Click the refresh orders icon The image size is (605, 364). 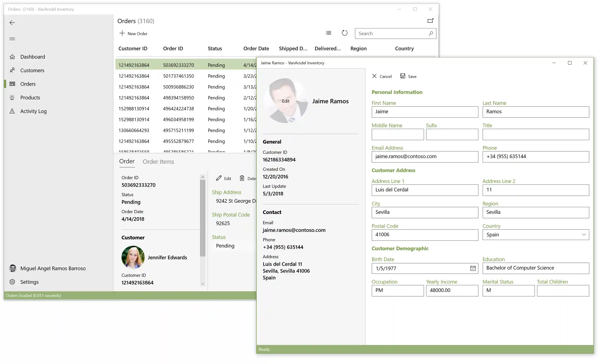coord(344,33)
